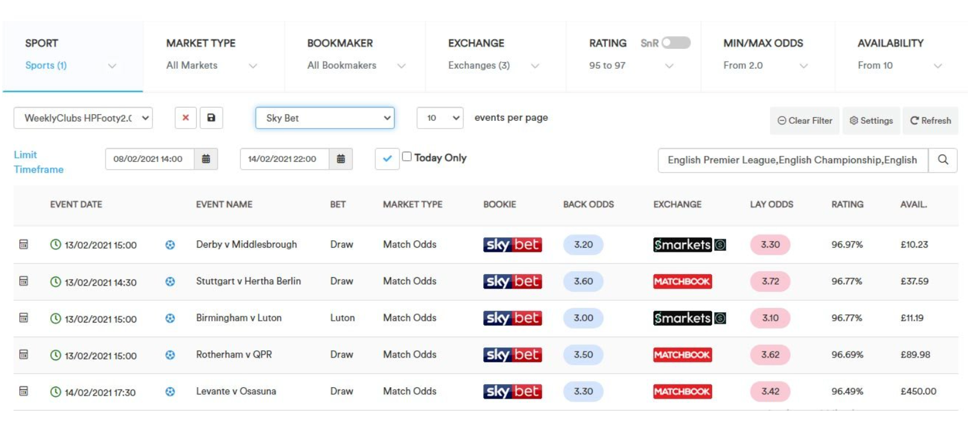980x430 pixels.
Task: Open the WeeklyClubs HPFooty2 saved filter dropdown
Action: 83,118
